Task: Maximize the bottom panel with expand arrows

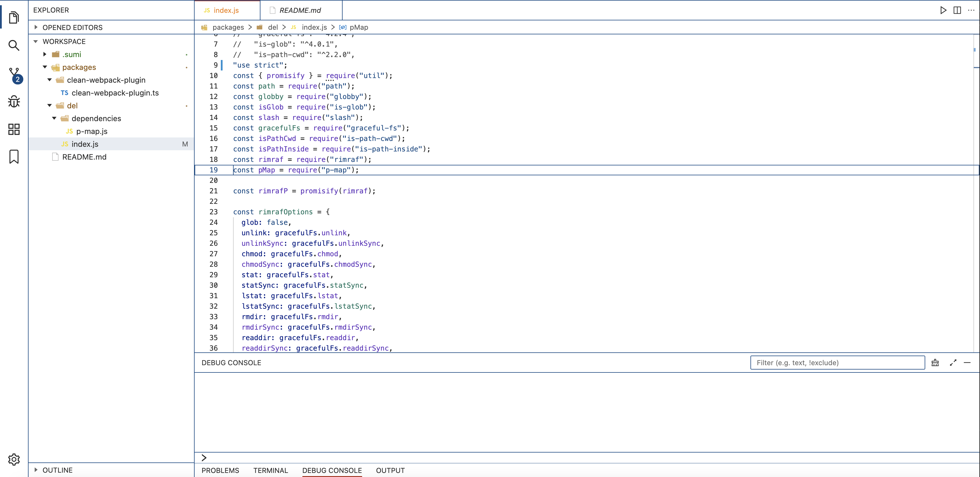Action: [x=953, y=363]
